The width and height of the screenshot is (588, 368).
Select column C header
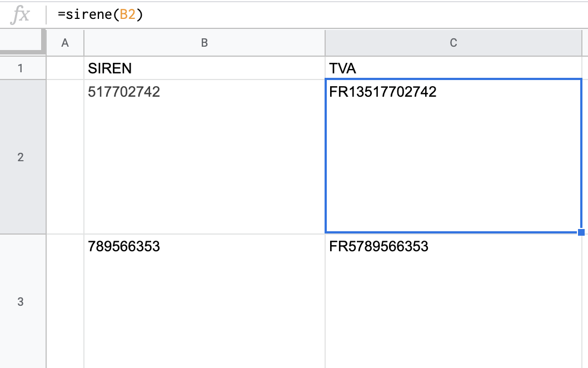pos(454,43)
